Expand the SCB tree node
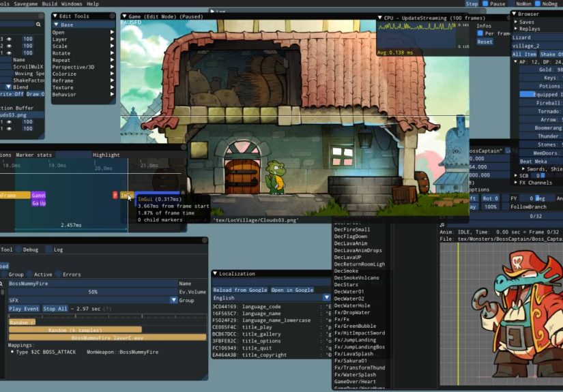 [x=516, y=176]
